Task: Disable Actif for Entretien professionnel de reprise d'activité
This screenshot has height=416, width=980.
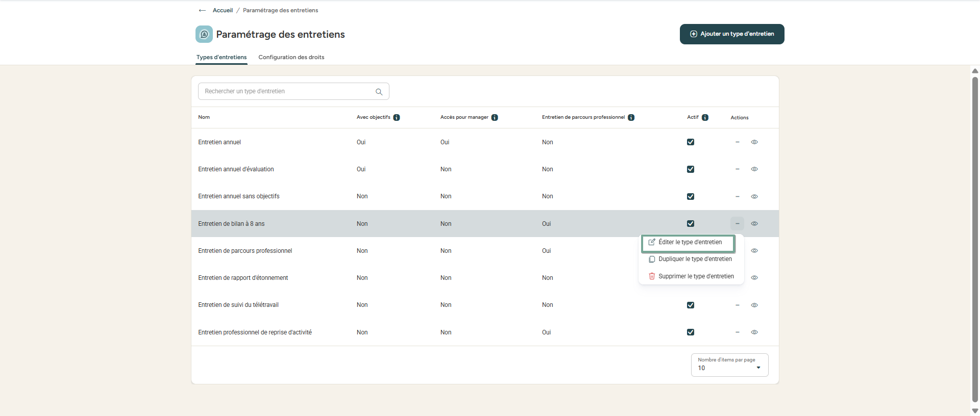Action: point(691,332)
